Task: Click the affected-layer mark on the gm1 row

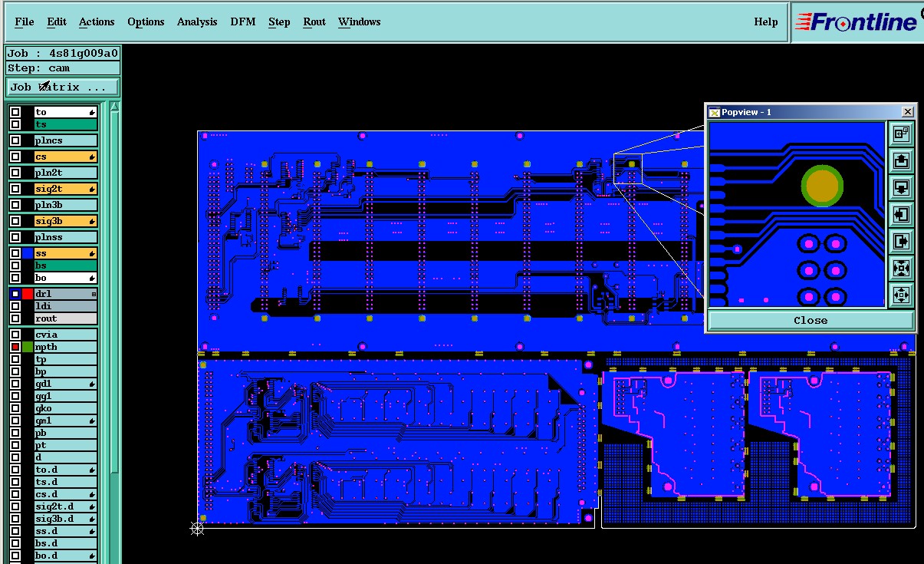Action: (92, 421)
